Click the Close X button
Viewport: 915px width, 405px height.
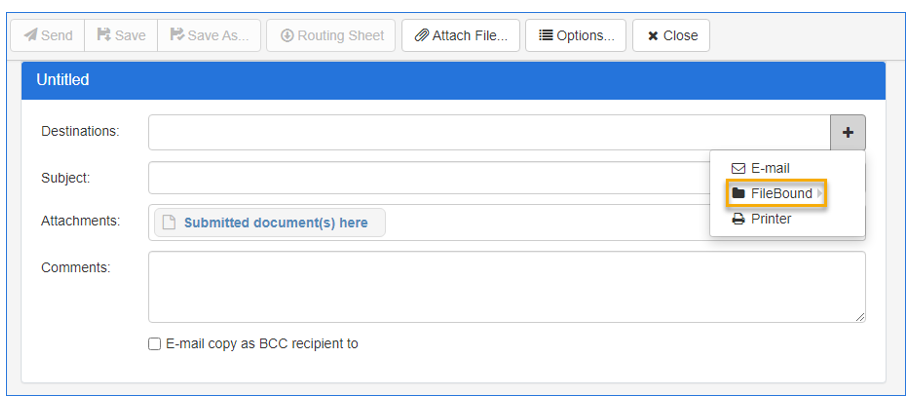672,35
